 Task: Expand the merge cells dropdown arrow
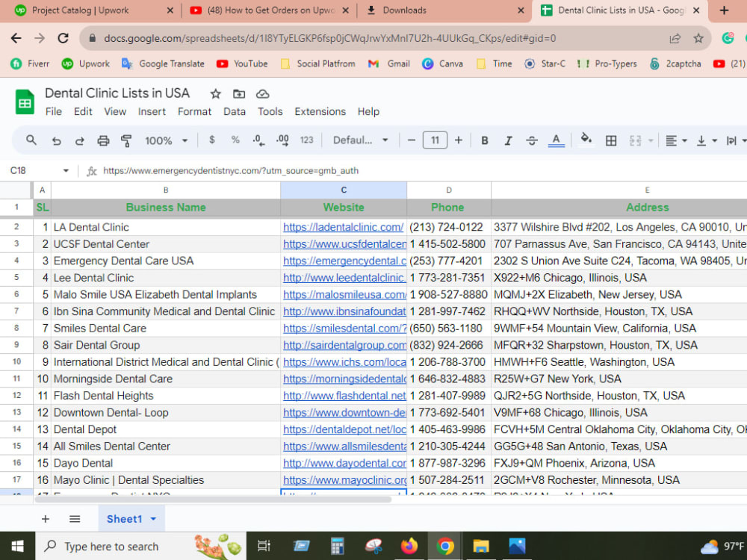tap(651, 141)
